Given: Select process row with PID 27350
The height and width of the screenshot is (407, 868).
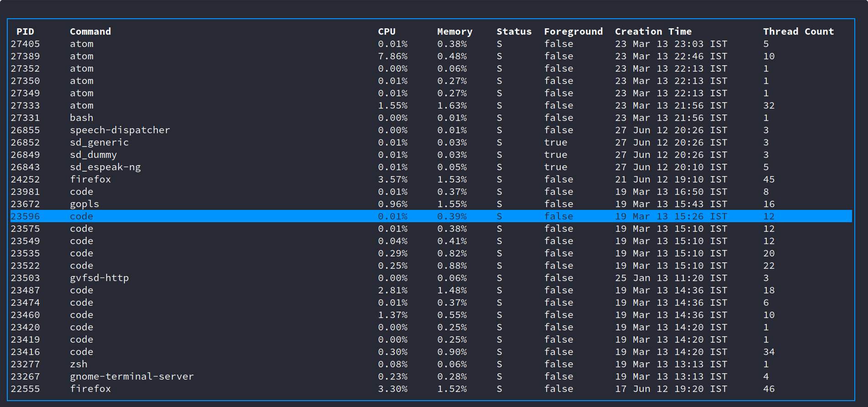Looking at the screenshot, I should [431, 81].
